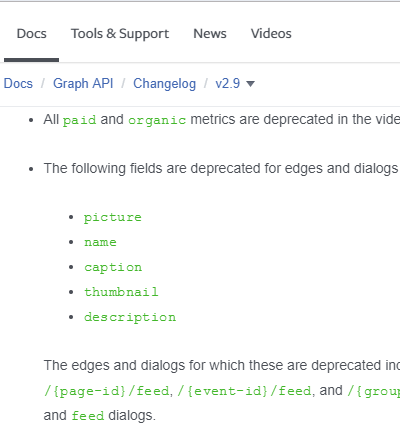
Task: Select the Docs tab
Action: pos(32,34)
